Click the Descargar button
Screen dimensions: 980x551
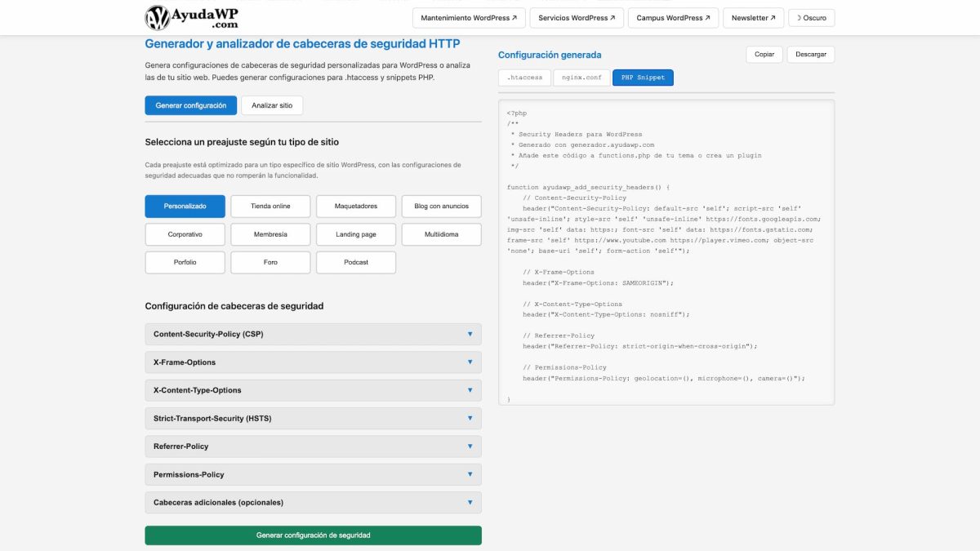[811, 55]
